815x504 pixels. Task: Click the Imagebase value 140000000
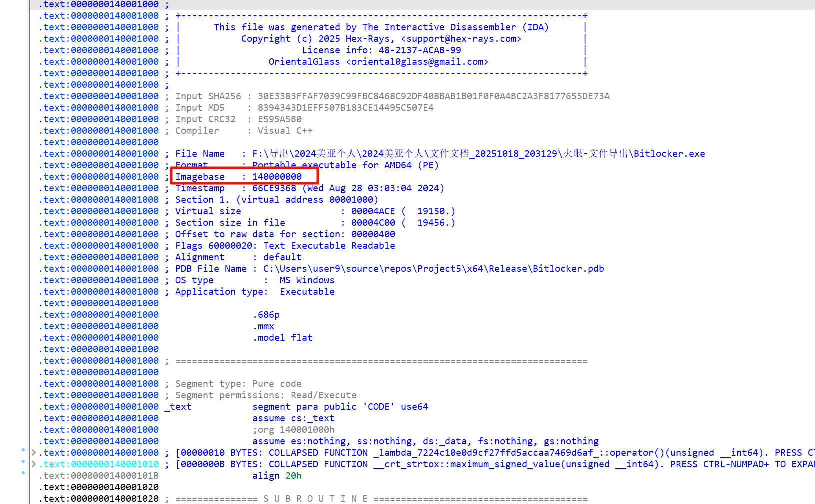277,177
